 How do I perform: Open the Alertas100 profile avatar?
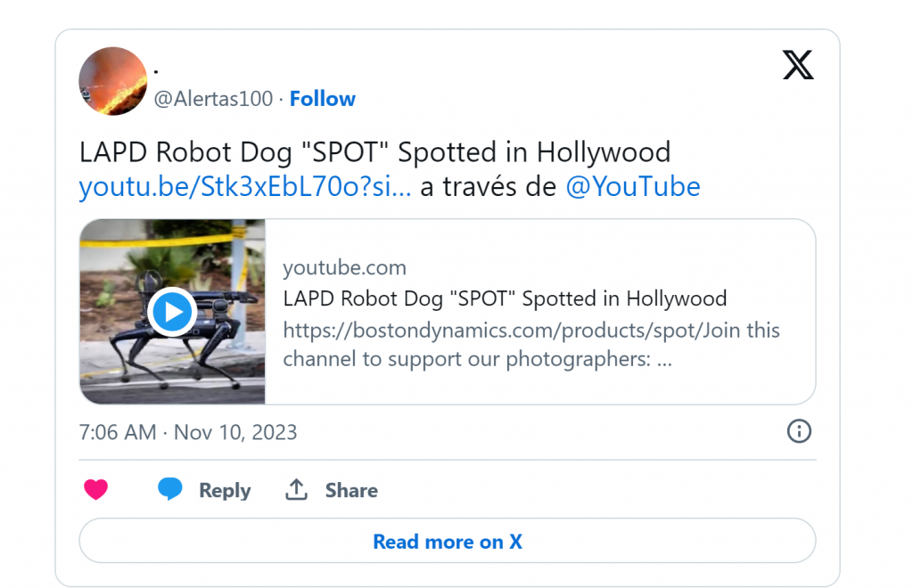(x=113, y=81)
